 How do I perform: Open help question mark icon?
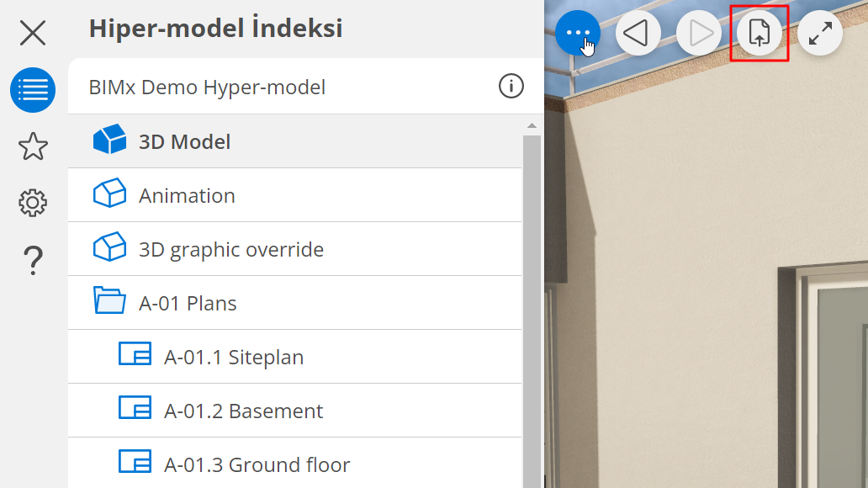33,260
